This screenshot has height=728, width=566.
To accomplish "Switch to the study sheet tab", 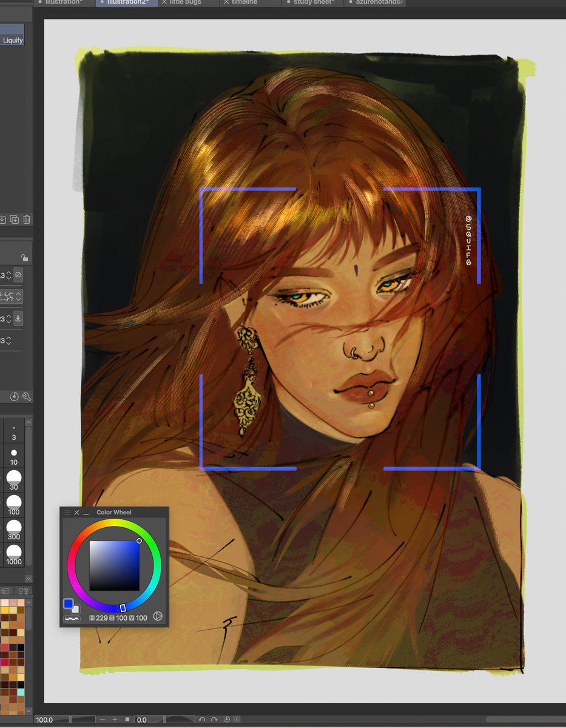I will pos(314,2).
